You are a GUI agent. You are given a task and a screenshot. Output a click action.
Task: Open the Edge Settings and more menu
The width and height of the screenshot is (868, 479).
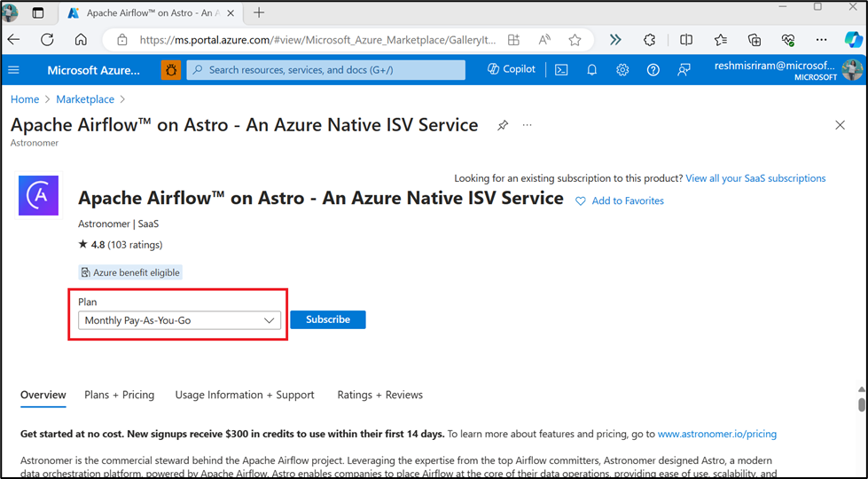point(822,40)
